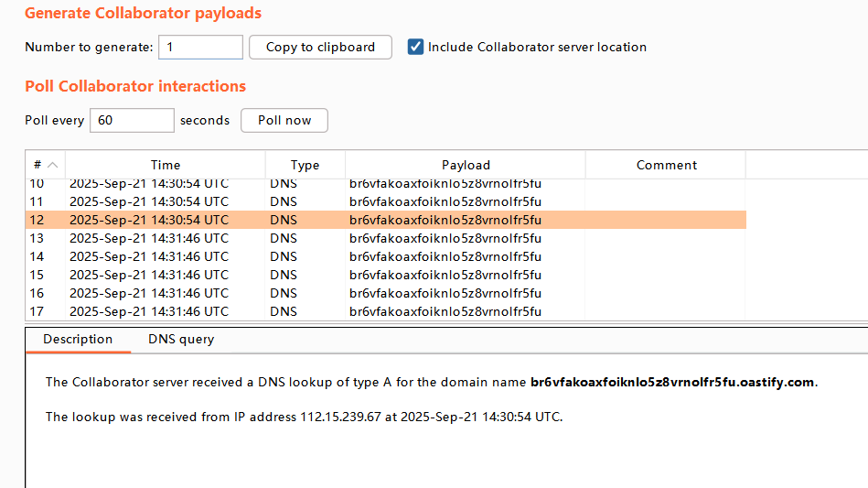
Task: Uncheck Include Collaborator server location
Action: point(416,47)
